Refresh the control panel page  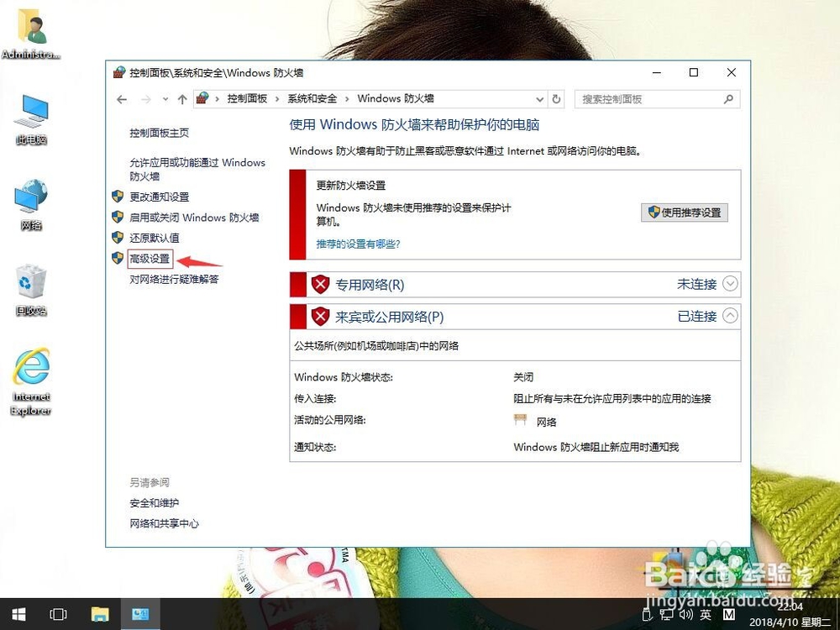click(556, 99)
